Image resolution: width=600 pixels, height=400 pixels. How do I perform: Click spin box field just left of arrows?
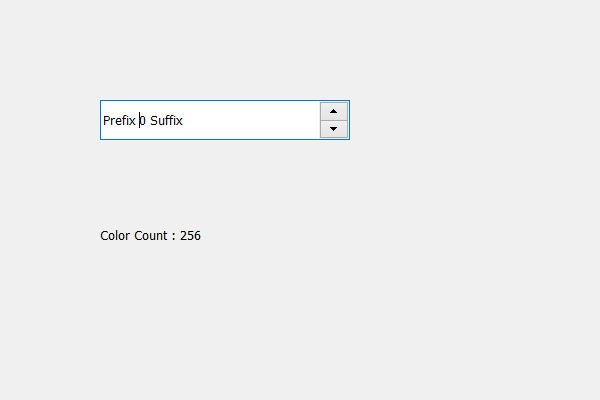[314, 120]
